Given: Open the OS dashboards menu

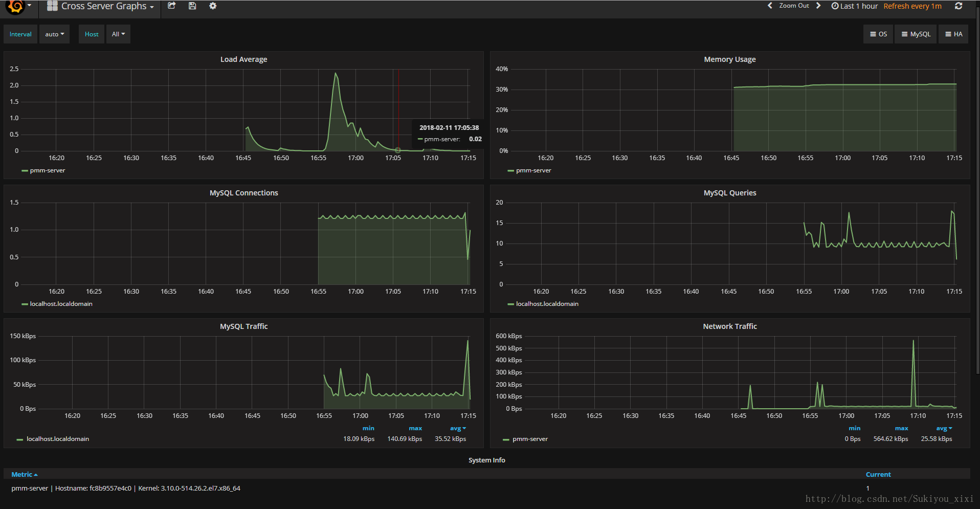Looking at the screenshot, I should point(878,34).
